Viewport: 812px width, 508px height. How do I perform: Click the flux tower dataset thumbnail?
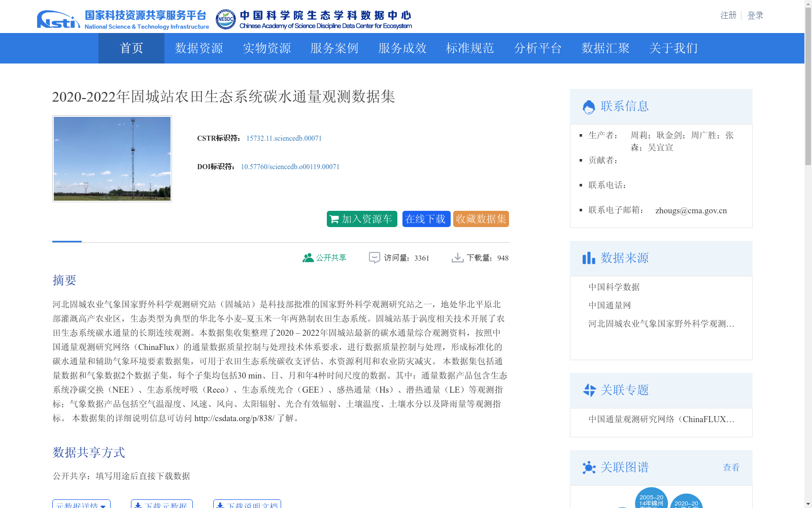[112, 158]
